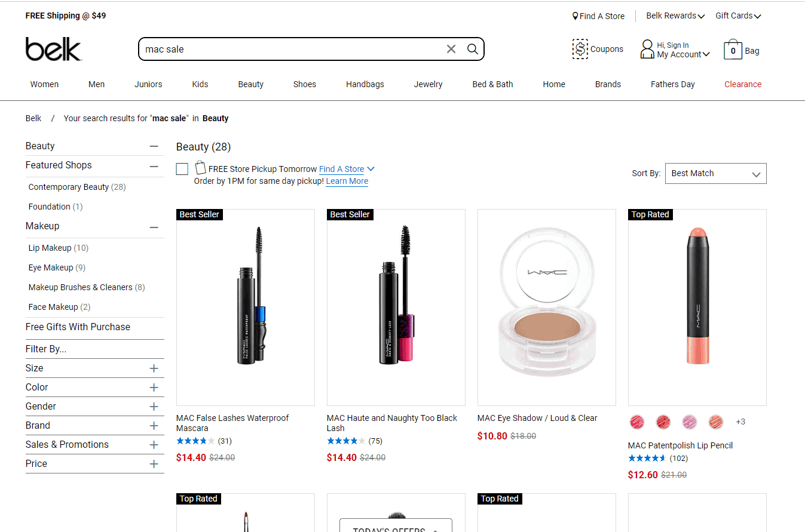Expand the Gender filter
This screenshot has width=805, height=532.
[x=154, y=407]
